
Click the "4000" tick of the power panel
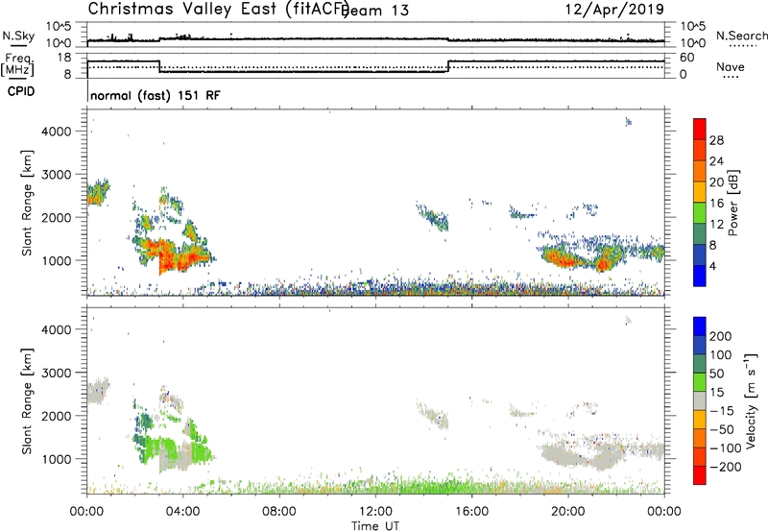click(57, 132)
